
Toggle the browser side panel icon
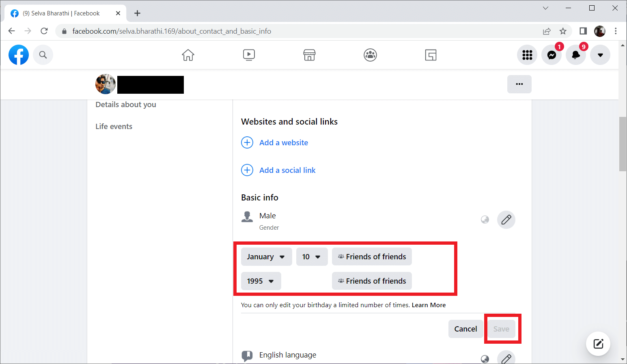583,31
